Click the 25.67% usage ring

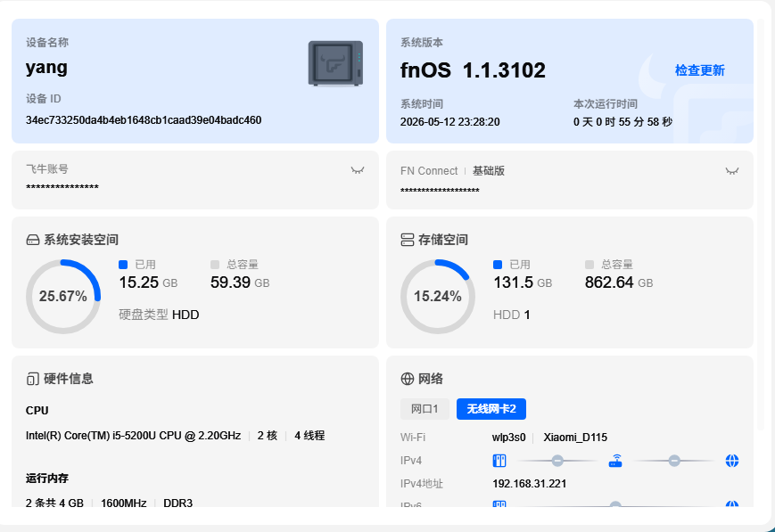click(63, 297)
